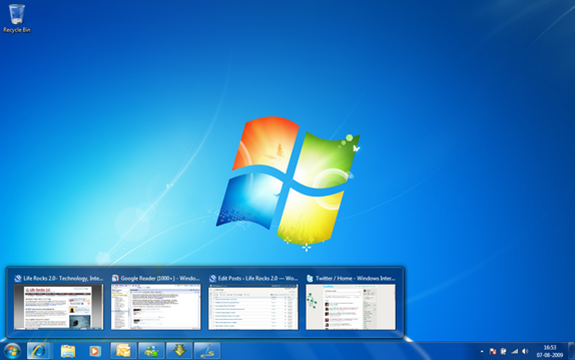Show hidden icons in the system tray
This screenshot has height=360, width=575.
tap(482, 352)
